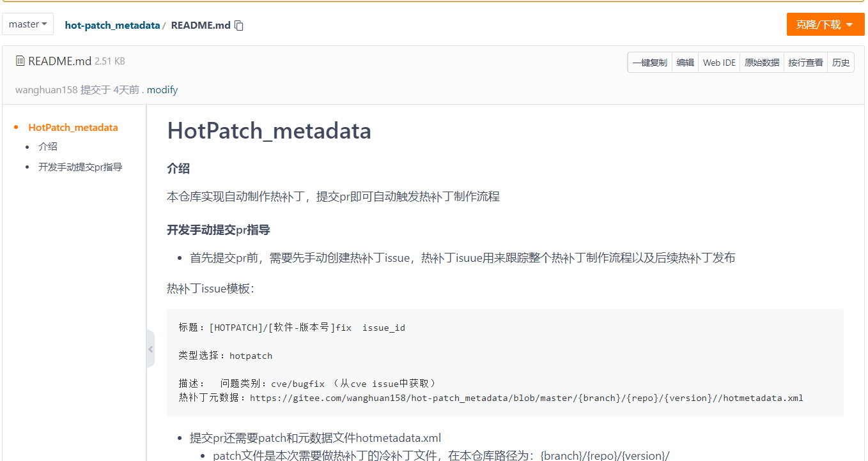Open the file in Web IDE
The image size is (868, 461).
(x=719, y=63)
